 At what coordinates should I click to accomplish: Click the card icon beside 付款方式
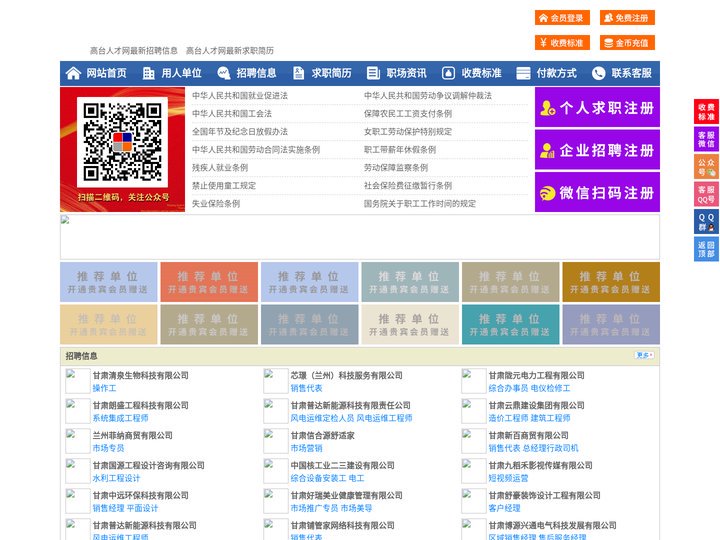coord(523,73)
